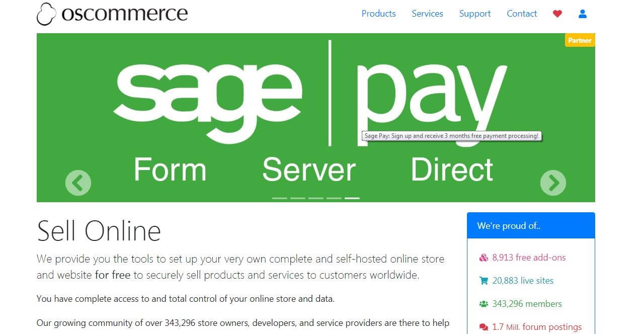
Task: Click the osCommerce logo
Action: [x=112, y=14]
